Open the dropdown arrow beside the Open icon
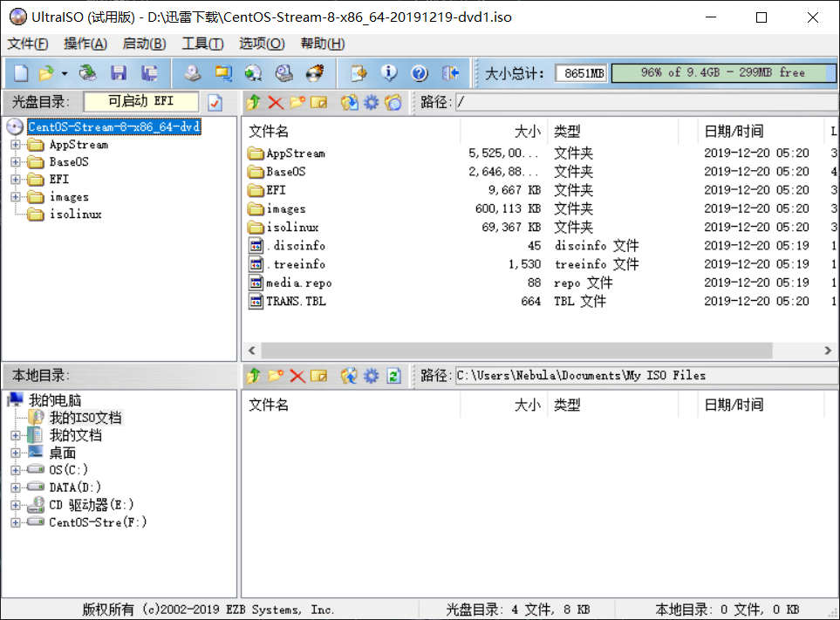The width and height of the screenshot is (840, 620). 65,73
